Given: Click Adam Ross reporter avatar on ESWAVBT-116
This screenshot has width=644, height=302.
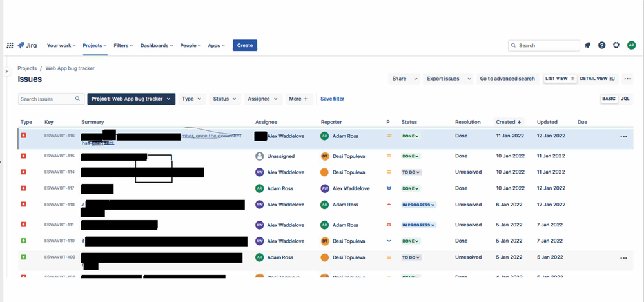Looking at the screenshot, I should (324, 136).
